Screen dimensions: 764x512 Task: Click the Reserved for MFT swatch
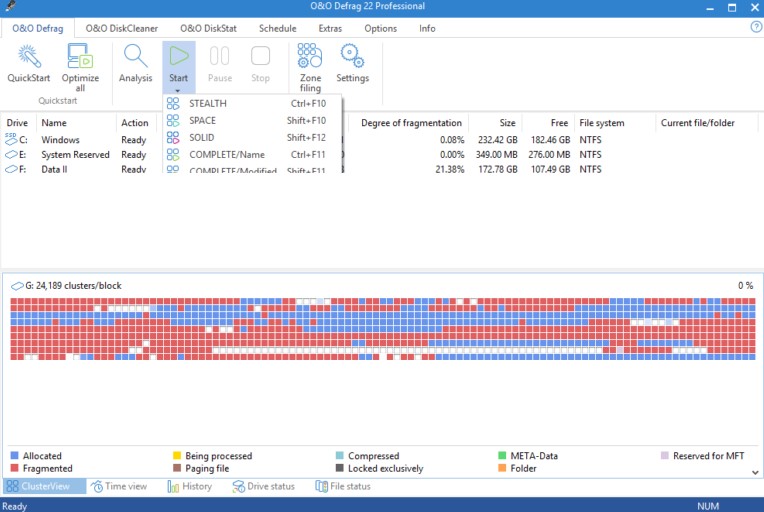point(665,455)
